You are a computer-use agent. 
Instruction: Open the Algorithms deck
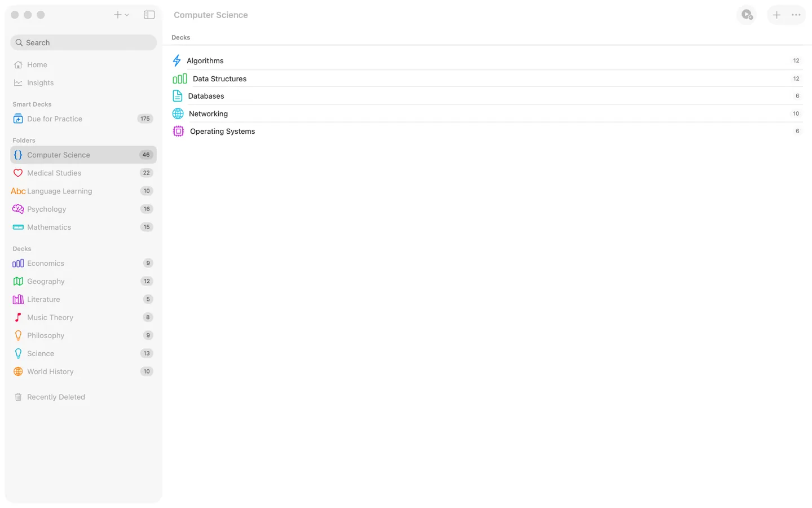tap(487, 60)
